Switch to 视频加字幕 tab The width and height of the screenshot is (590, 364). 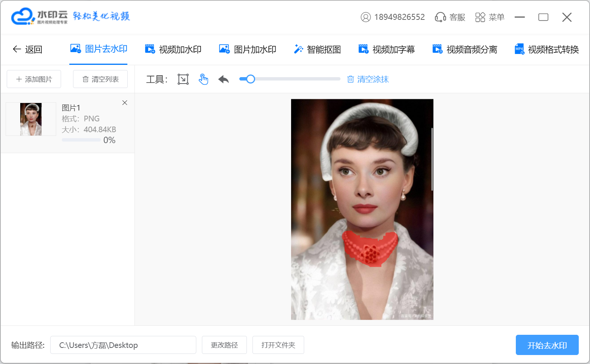click(387, 49)
